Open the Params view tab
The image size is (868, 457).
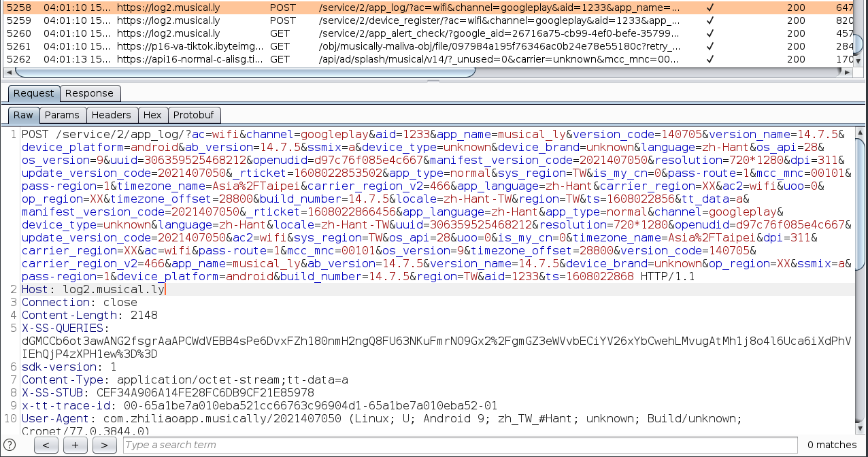pyautogui.click(x=62, y=115)
